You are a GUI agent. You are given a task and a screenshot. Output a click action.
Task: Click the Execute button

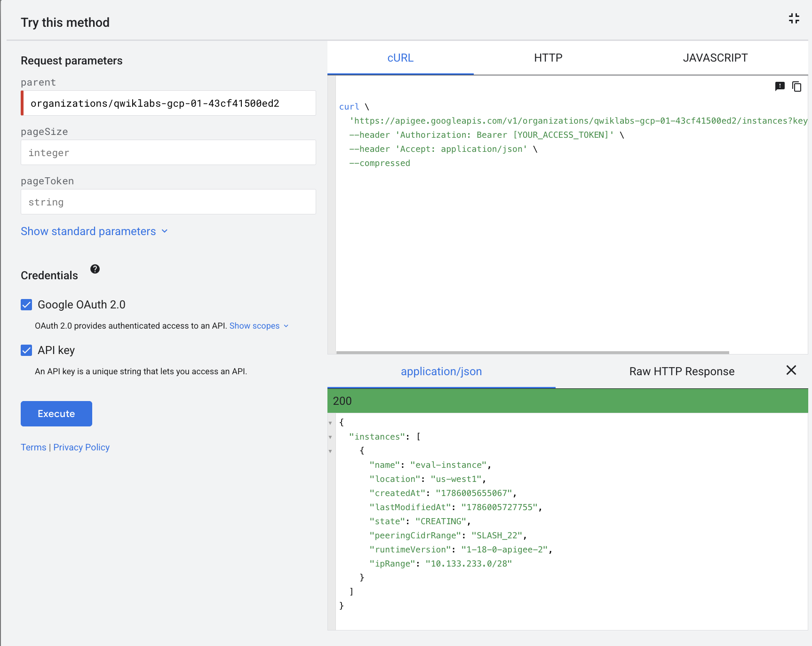coord(56,414)
